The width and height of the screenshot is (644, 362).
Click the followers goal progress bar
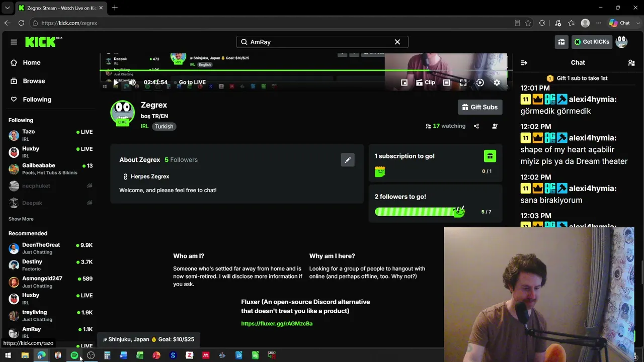click(420, 212)
